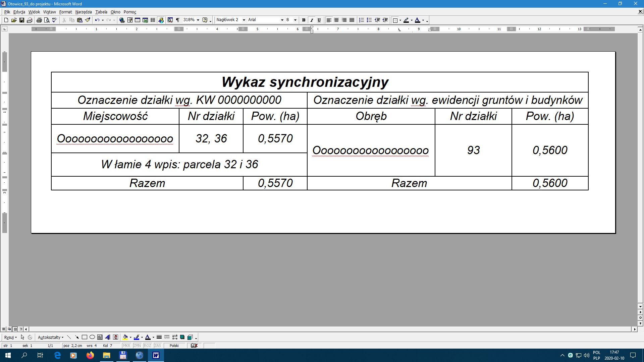
Task: Expand the undo history dropdown arrow
Action: 103,20
